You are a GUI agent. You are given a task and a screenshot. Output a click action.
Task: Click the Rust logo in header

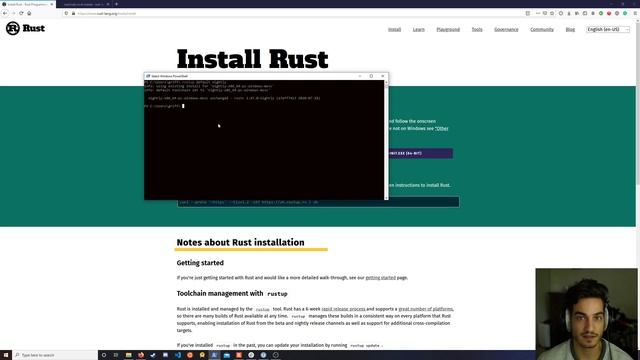[25, 28]
